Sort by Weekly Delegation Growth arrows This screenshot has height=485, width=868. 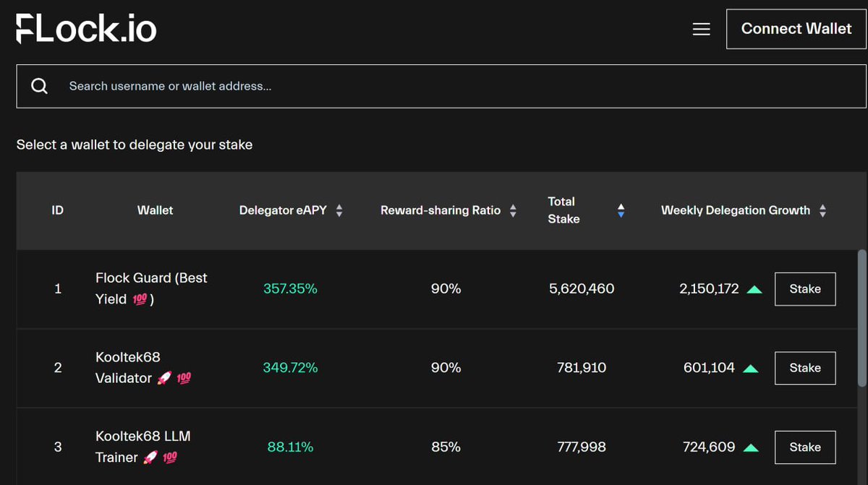[822, 211]
